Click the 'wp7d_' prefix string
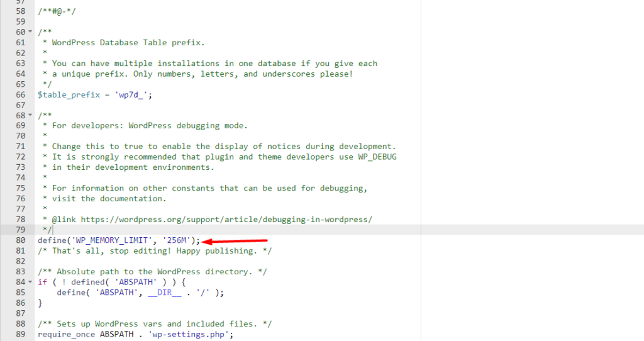 coord(131,95)
